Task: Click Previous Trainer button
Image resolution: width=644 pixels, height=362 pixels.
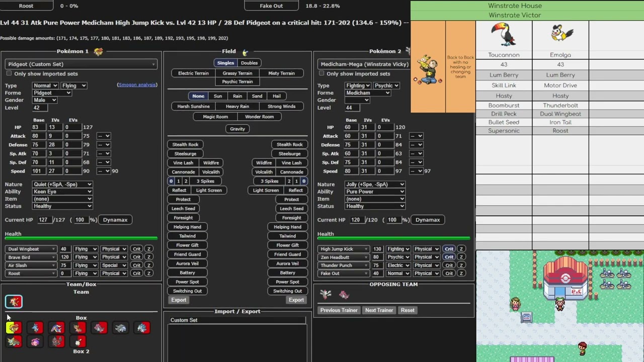Action: pyautogui.click(x=339, y=310)
